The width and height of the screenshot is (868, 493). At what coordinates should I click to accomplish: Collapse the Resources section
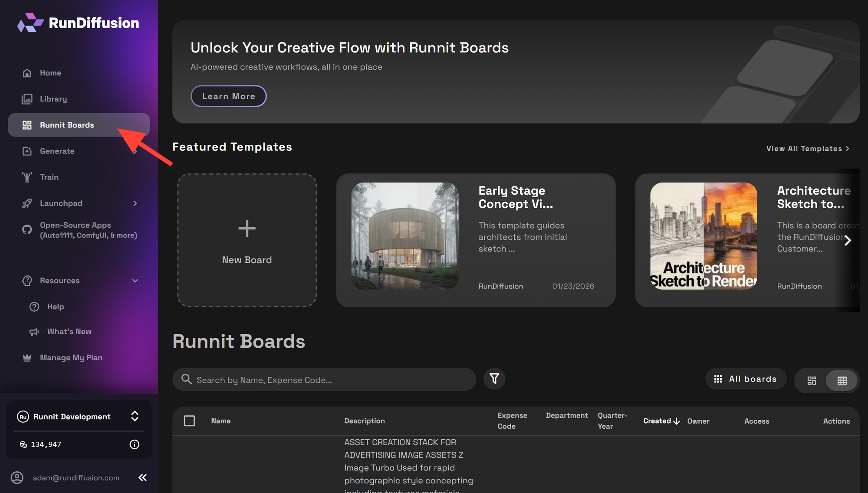pyautogui.click(x=135, y=281)
